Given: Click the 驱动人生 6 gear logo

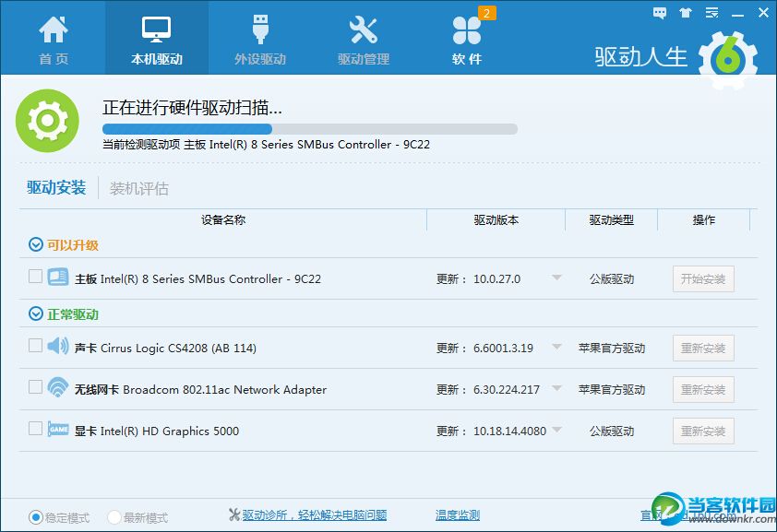Looking at the screenshot, I should [728, 59].
